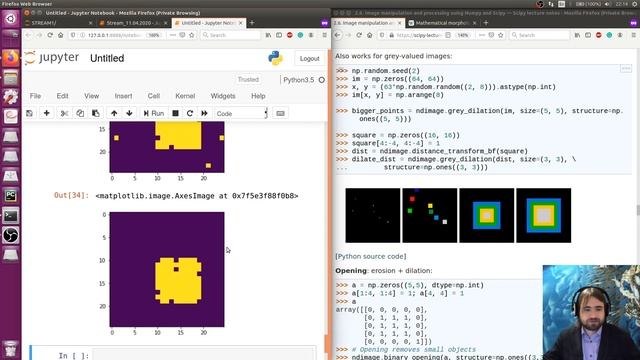Open the Ubuntu Dash search button
The height and width of the screenshot is (360, 640).
[11, 19]
